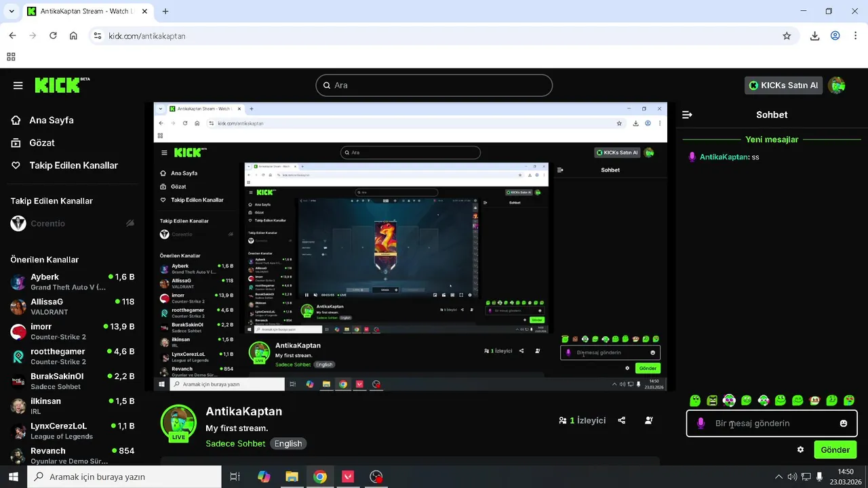Send message with Gönder button
868x488 pixels.
835,449
